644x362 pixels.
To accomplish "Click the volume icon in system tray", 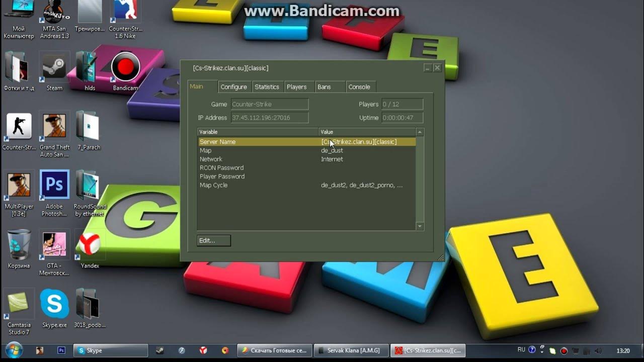I will click(x=598, y=350).
